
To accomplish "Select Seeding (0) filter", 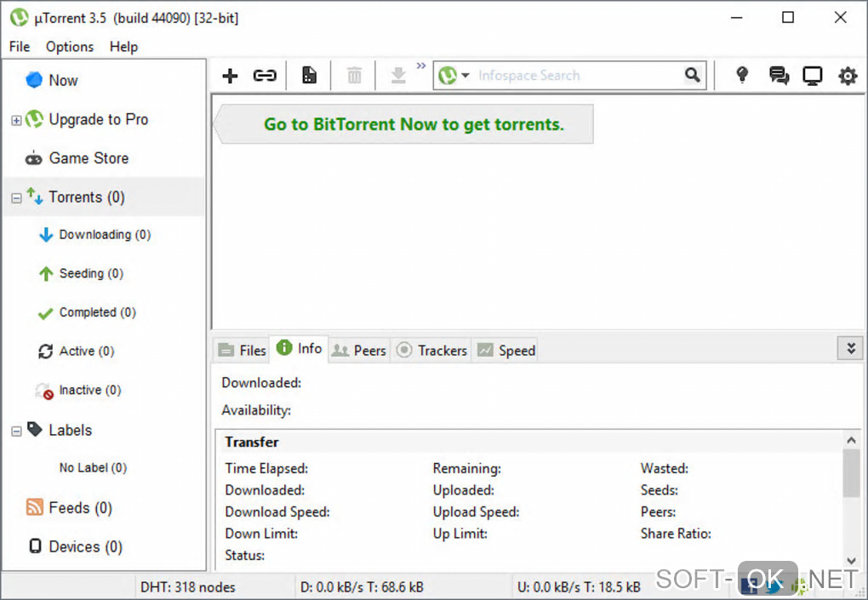I will [x=91, y=273].
